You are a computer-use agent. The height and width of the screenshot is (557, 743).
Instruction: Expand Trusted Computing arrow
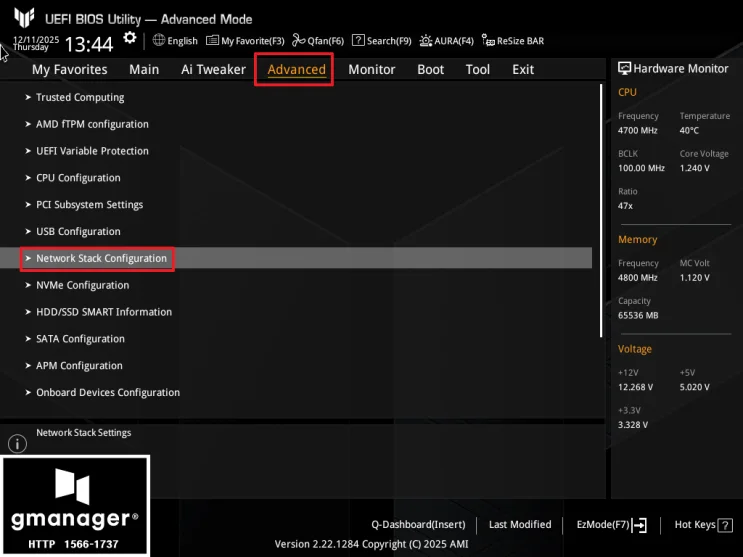point(28,97)
